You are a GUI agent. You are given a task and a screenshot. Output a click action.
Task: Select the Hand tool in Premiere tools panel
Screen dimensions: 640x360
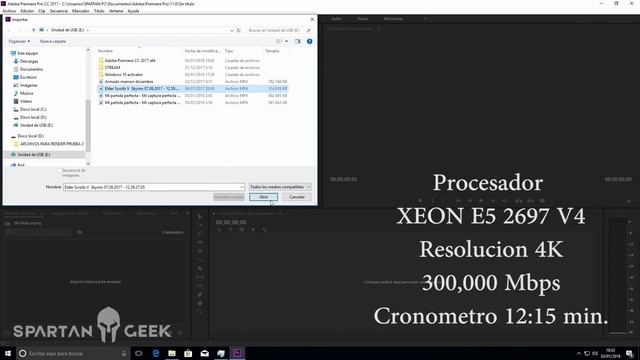(200, 303)
